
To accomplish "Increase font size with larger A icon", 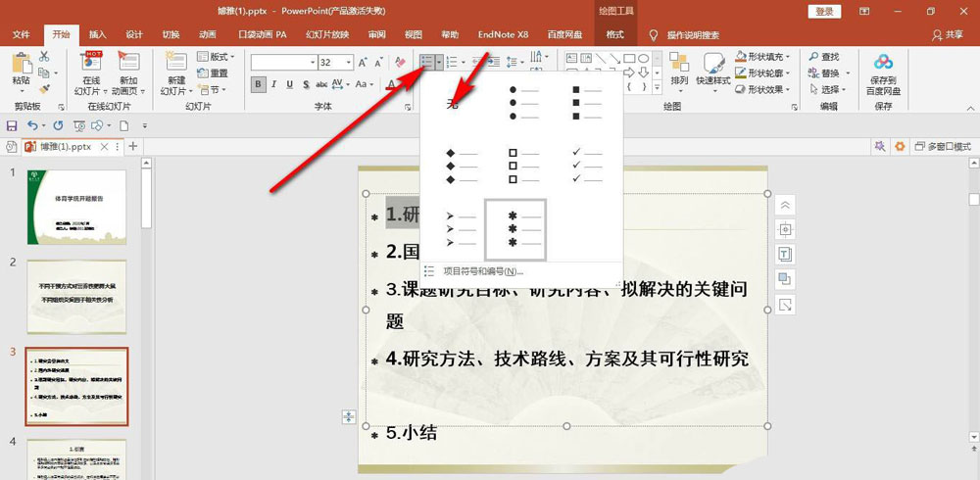I will click(363, 63).
